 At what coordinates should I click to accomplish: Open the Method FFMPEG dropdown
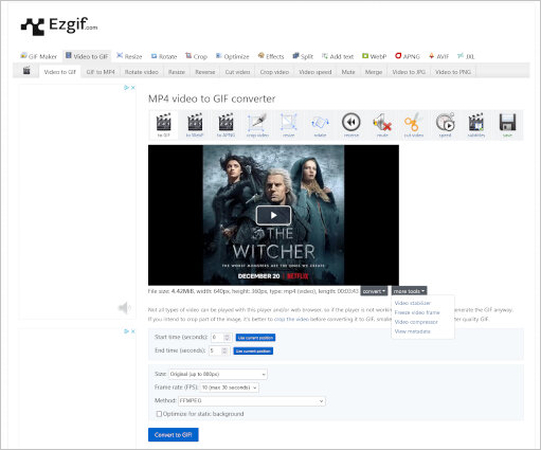(x=252, y=401)
